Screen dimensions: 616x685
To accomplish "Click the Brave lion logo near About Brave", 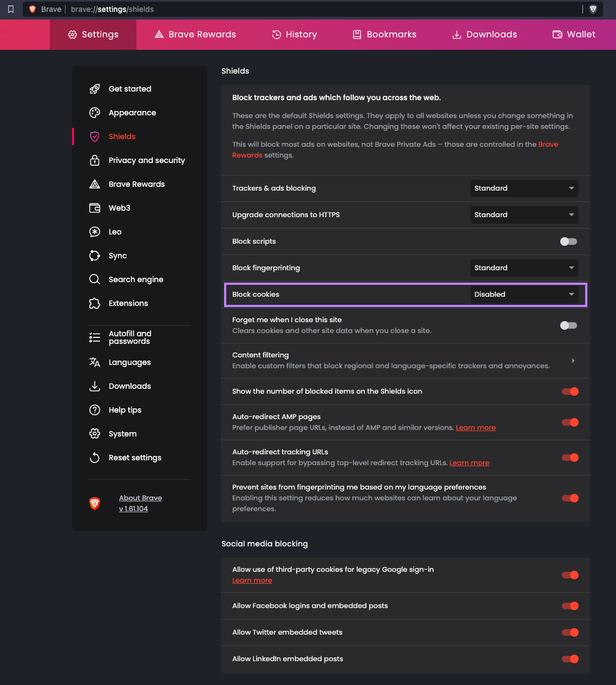I will 95,504.
